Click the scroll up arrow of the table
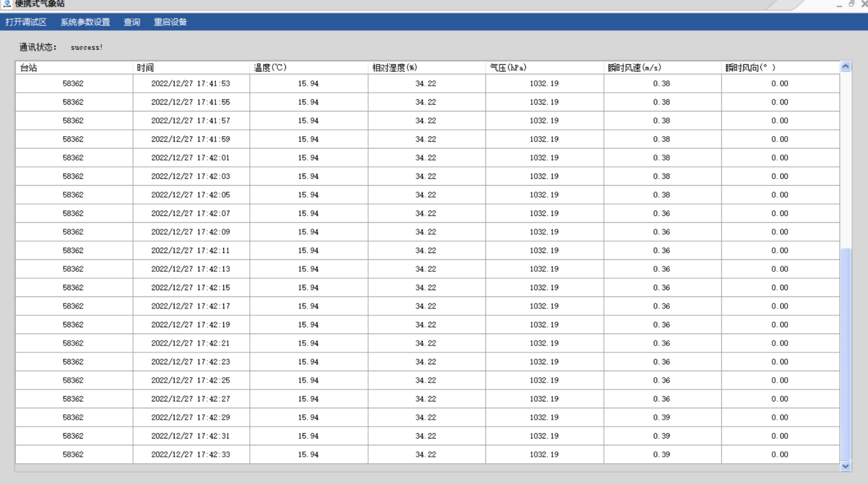The image size is (868, 484). point(845,67)
